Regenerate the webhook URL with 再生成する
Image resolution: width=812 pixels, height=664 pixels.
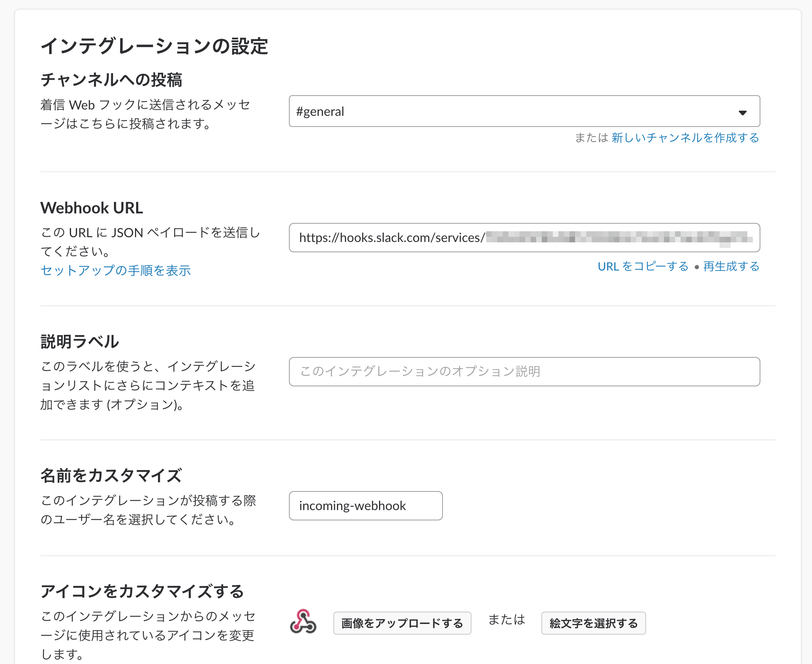click(x=730, y=266)
